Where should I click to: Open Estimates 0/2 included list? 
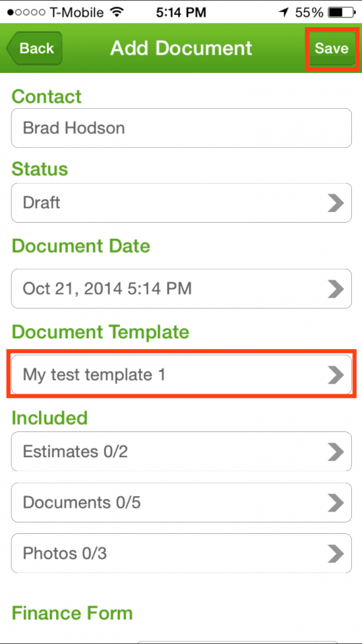(181, 452)
